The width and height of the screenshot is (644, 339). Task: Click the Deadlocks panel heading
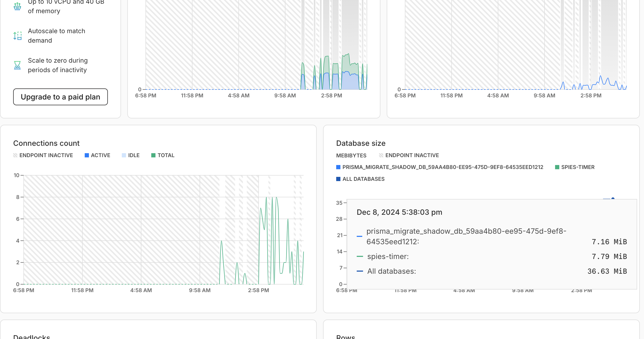pos(32,337)
